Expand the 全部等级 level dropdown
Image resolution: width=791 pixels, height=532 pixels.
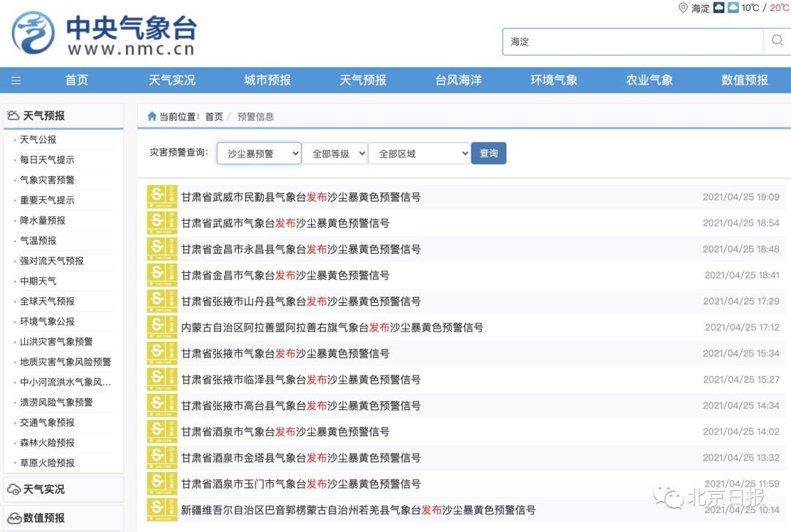pyautogui.click(x=334, y=153)
